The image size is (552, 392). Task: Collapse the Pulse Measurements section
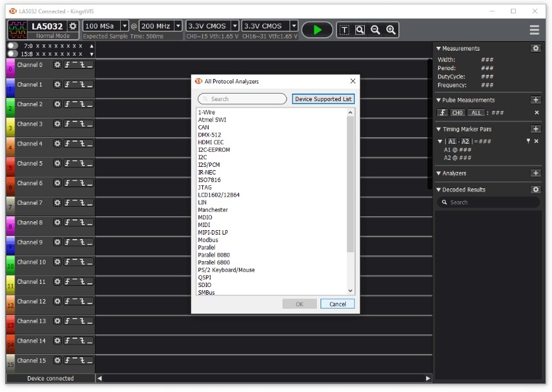coord(438,101)
